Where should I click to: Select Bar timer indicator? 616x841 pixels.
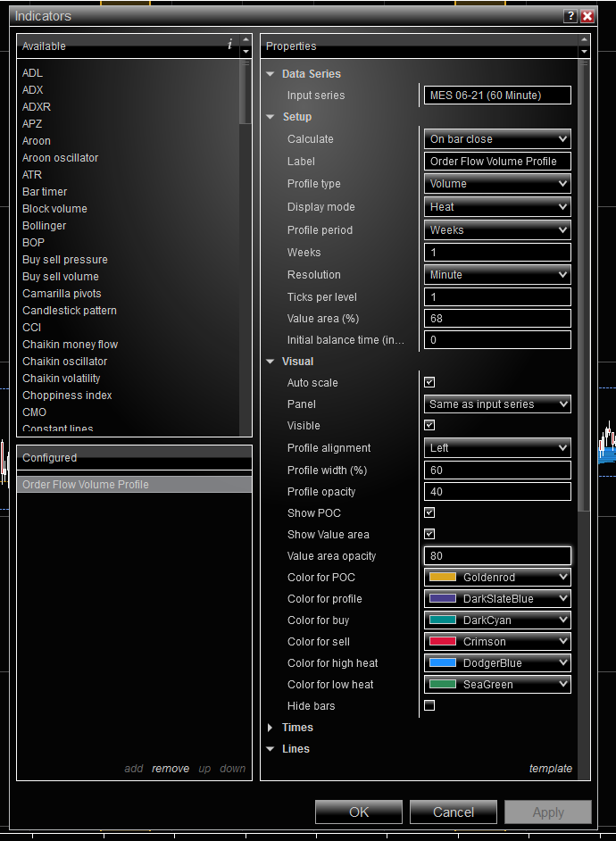pyautogui.click(x=45, y=191)
